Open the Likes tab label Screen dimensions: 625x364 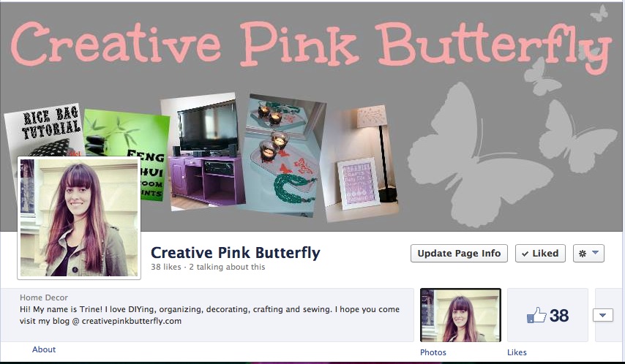pos(517,352)
